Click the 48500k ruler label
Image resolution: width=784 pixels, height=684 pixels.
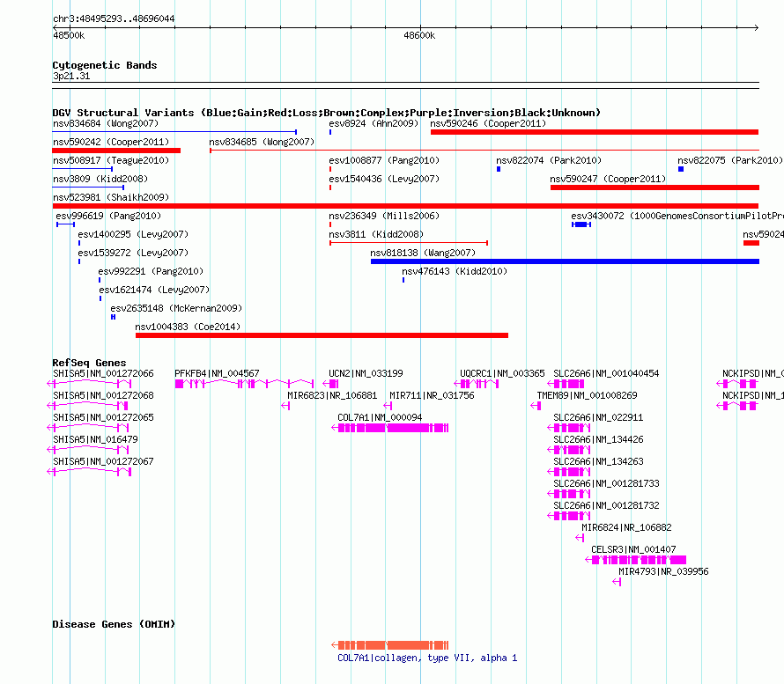click(69, 35)
